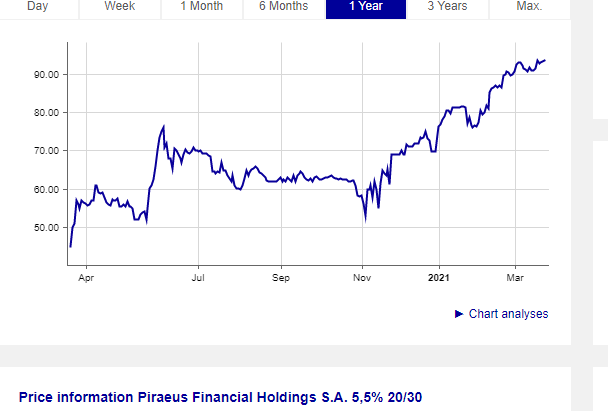The width and height of the screenshot is (608, 411).
Task: Click the 80.00 y-axis label
Action: pyautogui.click(x=48, y=113)
